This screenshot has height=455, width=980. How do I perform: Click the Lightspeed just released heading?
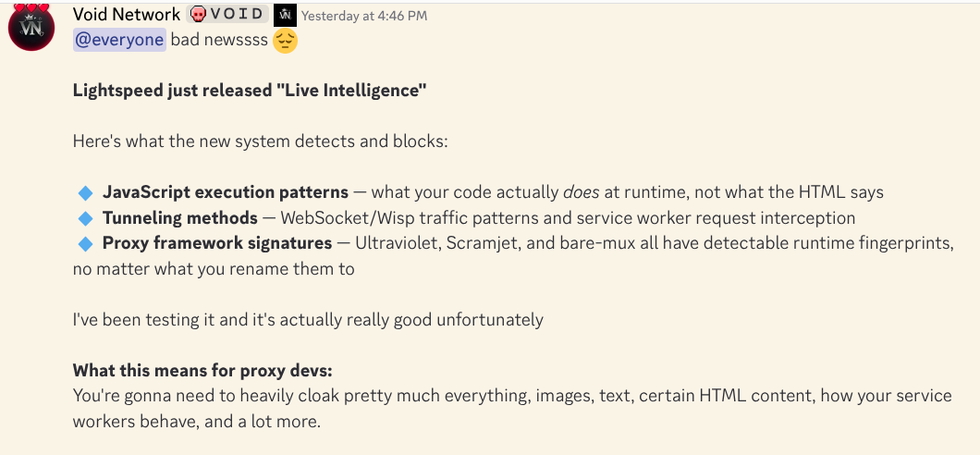click(250, 91)
